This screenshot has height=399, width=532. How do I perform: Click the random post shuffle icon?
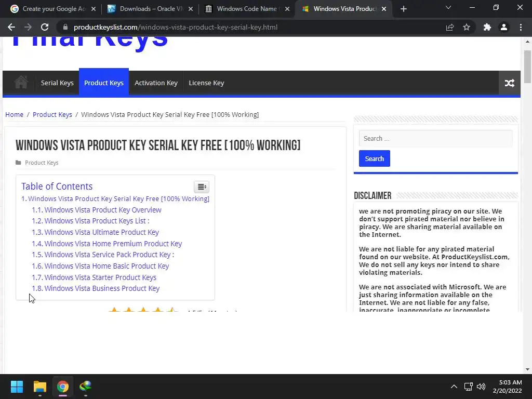point(509,83)
